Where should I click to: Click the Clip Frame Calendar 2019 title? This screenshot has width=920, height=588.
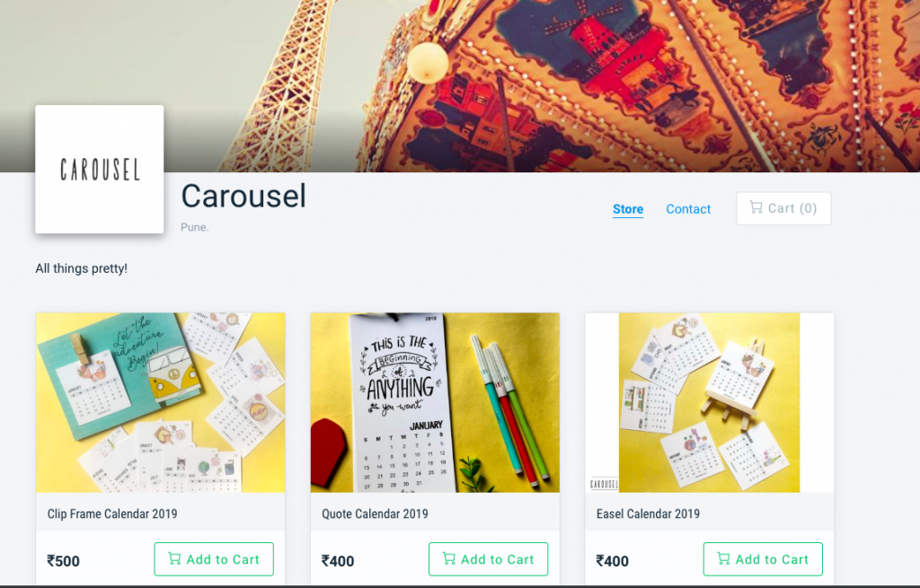coord(112,514)
